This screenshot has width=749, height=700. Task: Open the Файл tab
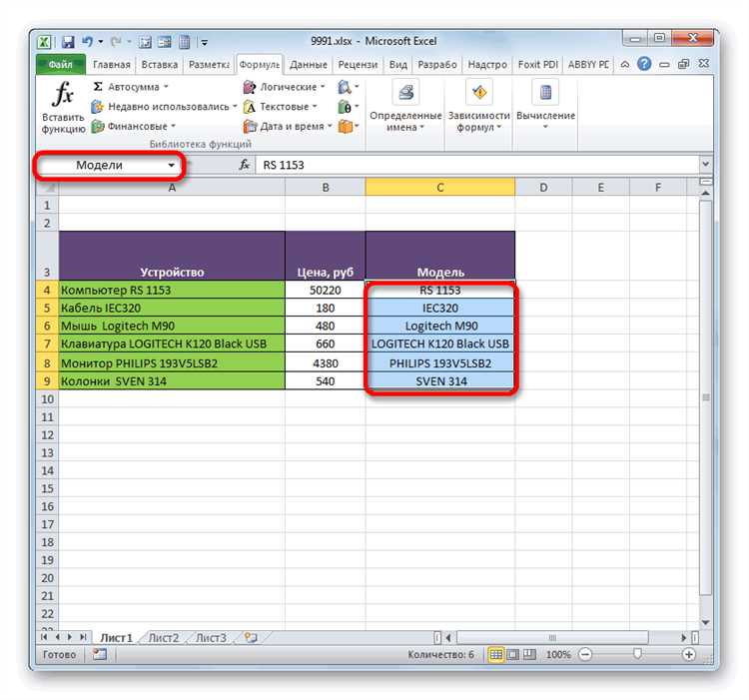click(x=61, y=65)
